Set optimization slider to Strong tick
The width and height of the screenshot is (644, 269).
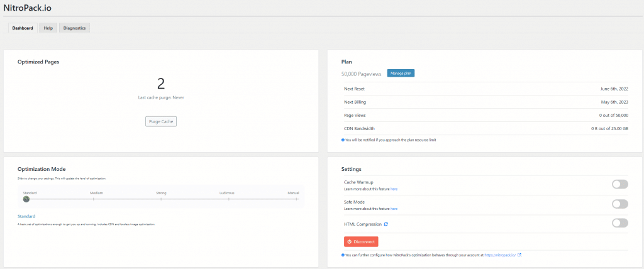coord(161,199)
